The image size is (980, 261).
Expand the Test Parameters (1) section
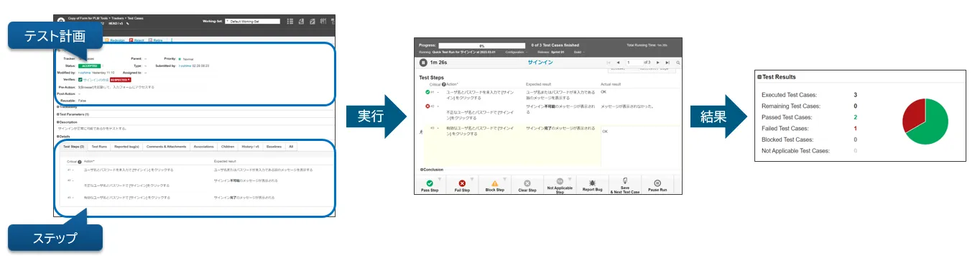[x=73, y=114]
